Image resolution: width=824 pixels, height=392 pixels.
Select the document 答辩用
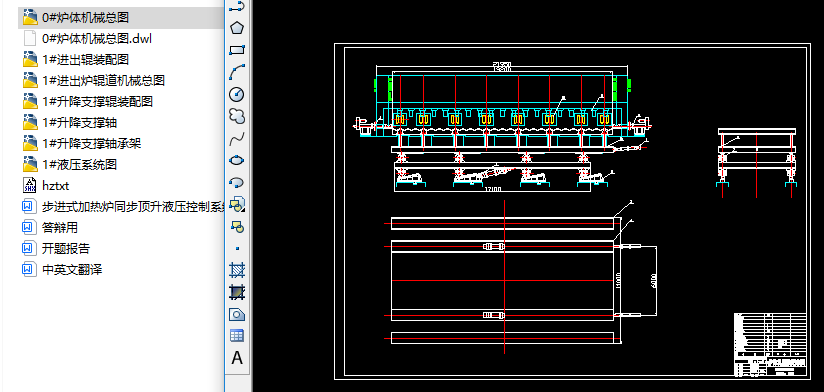pyautogui.click(x=60, y=228)
